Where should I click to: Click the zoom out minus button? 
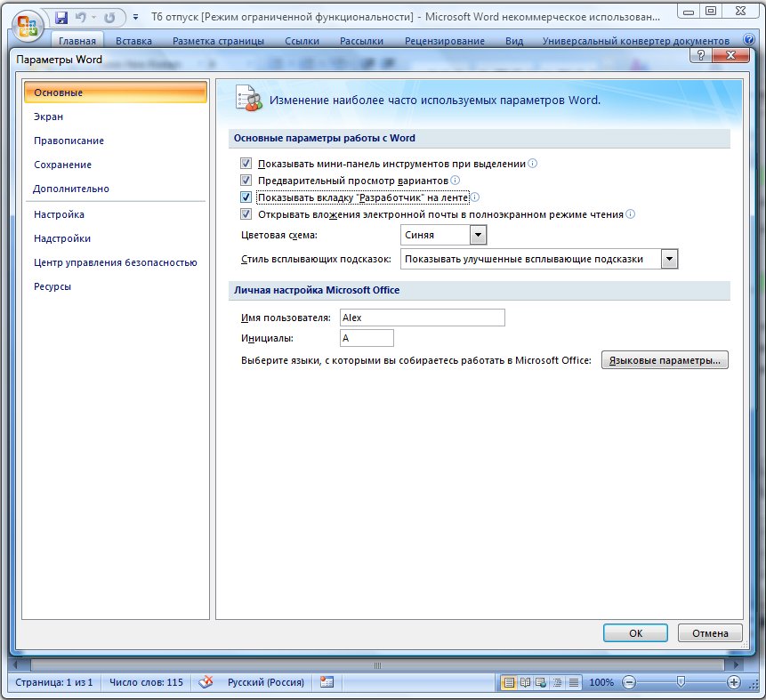pos(629,682)
